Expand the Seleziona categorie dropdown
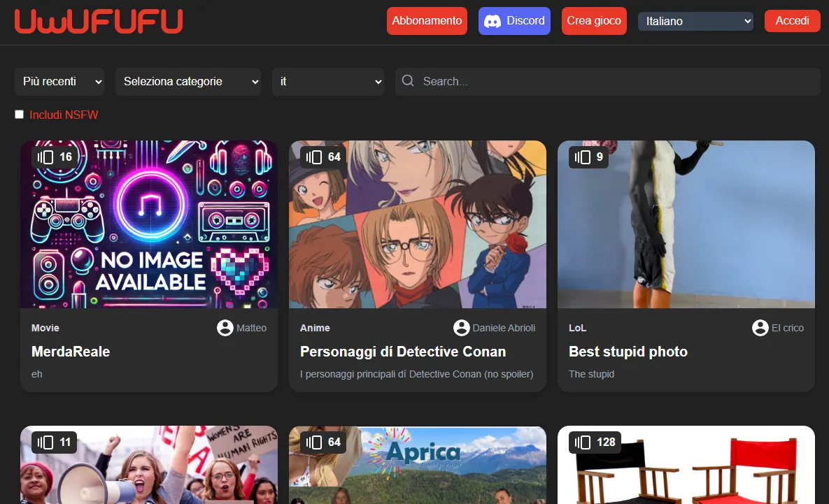The width and height of the screenshot is (829, 504). (188, 81)
